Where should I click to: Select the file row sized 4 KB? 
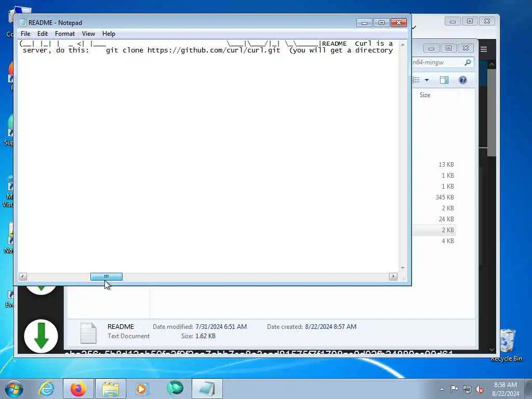tap(434, 241)
